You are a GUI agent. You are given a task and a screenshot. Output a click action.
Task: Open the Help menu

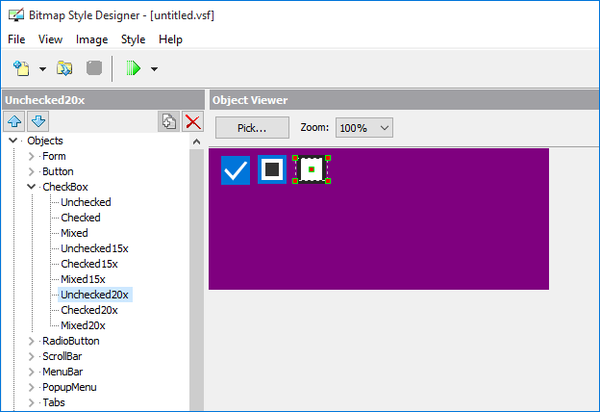[171, 39]
